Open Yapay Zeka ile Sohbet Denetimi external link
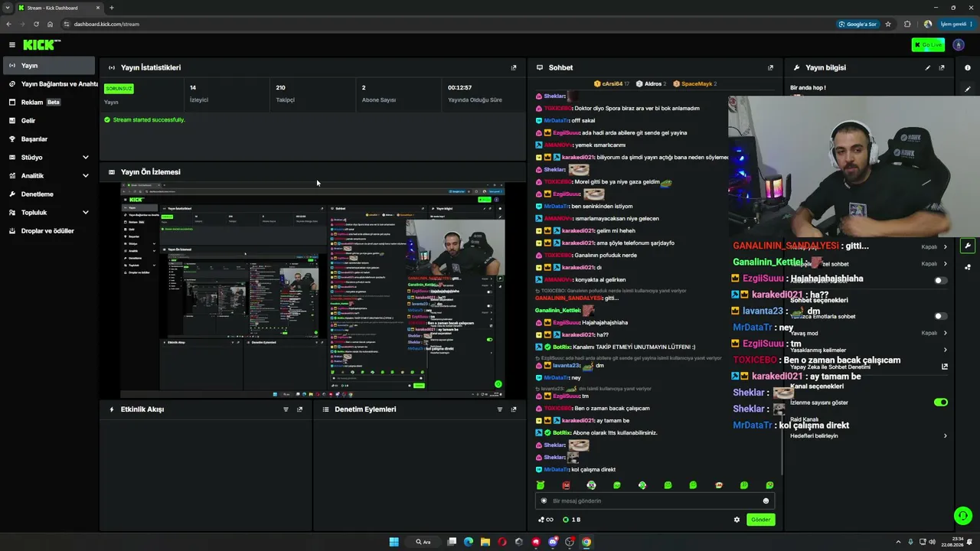This screenshot has height=551, width=980. (944, 367)
